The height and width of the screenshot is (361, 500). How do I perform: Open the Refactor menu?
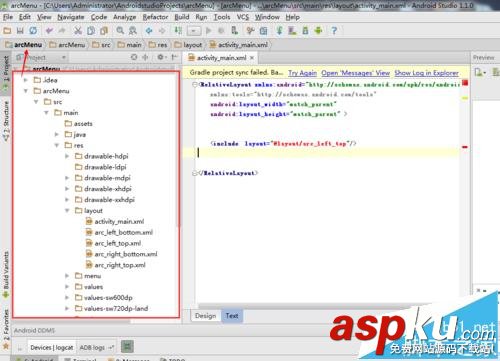click(155, 17)
